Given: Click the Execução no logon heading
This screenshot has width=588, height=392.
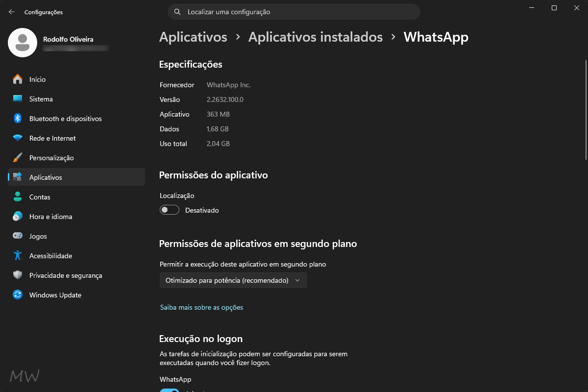Looking at the screenshot, I should [201, 339].
